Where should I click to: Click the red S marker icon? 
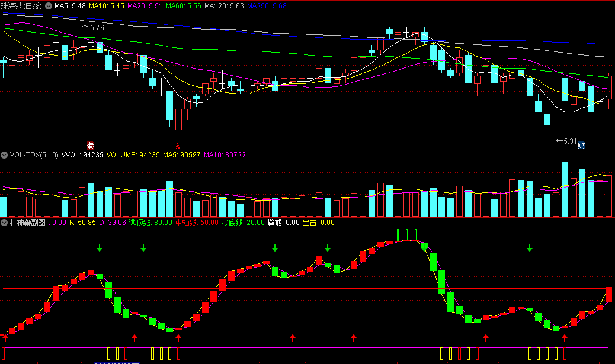[178, 146]
